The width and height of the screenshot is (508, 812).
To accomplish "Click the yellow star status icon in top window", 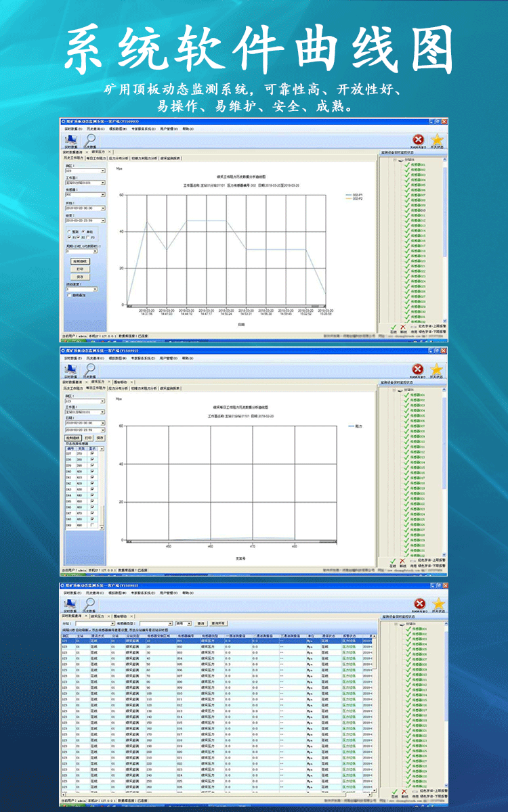I will click(x=439, y=138).
